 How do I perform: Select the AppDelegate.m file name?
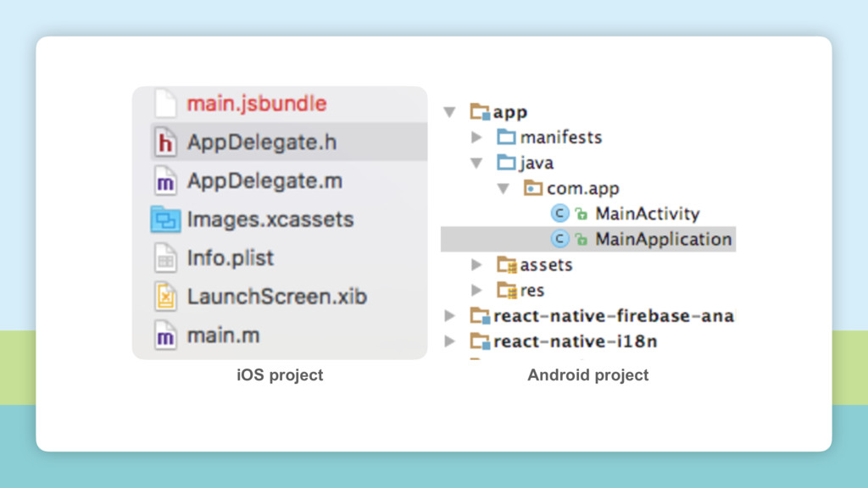(264, 181)
